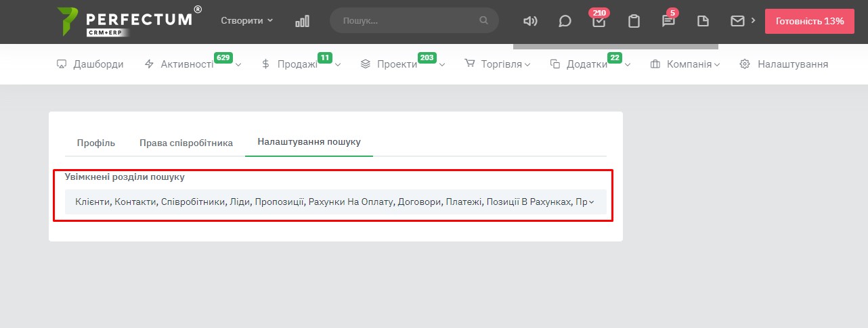Viewport: 868px width, 328px height.
Task: Expand the Продажі menu
Action: [x=301, y=64]
